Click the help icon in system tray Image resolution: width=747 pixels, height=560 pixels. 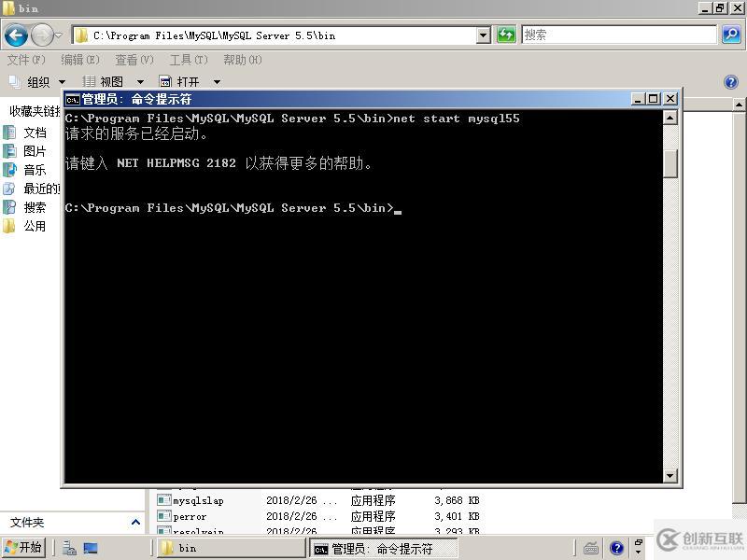(616, 548)
